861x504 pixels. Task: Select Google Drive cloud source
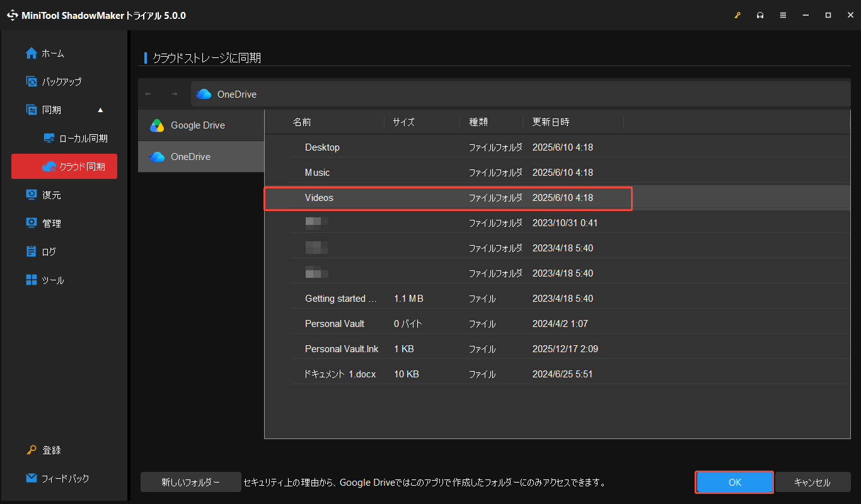tap(201, 125)
